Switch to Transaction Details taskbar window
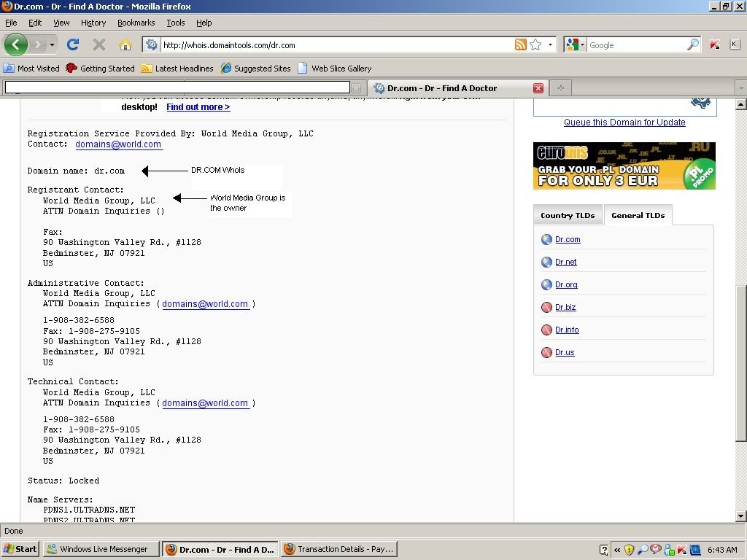The width and height of the screenshot is (747, 560). pos(338,549)
